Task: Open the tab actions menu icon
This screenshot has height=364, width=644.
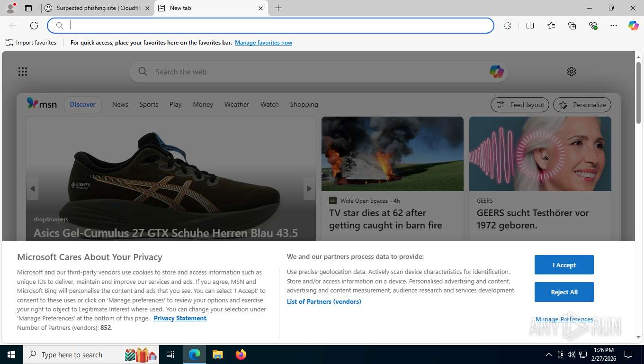Action: point(28,8)
